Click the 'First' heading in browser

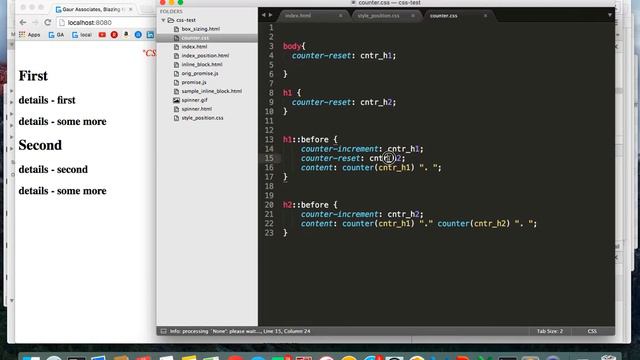pyautogui.click(x=33, y=76)
